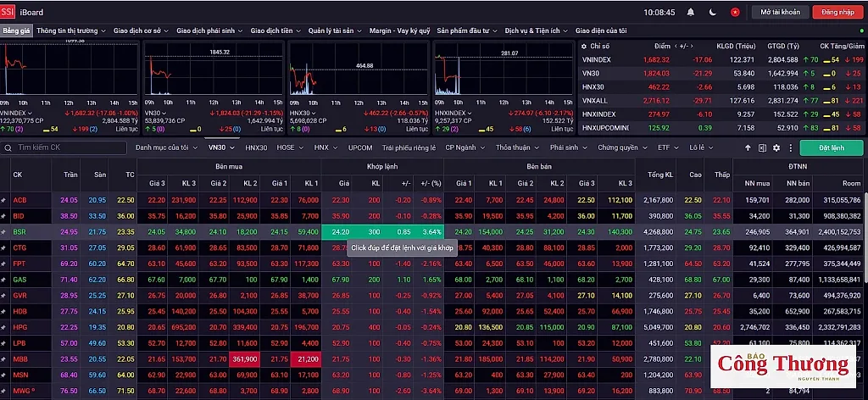
Task: Expand the Chứng quyền dropdown
Action: 623,147
